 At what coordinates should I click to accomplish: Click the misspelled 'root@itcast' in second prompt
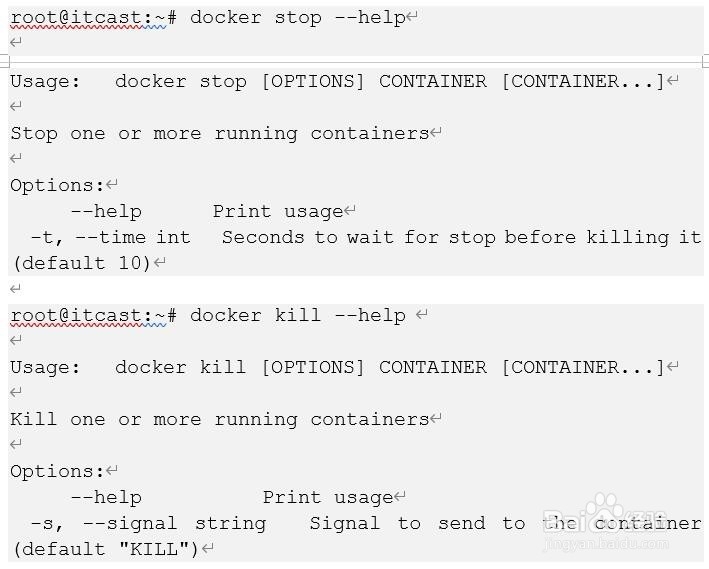76,316
